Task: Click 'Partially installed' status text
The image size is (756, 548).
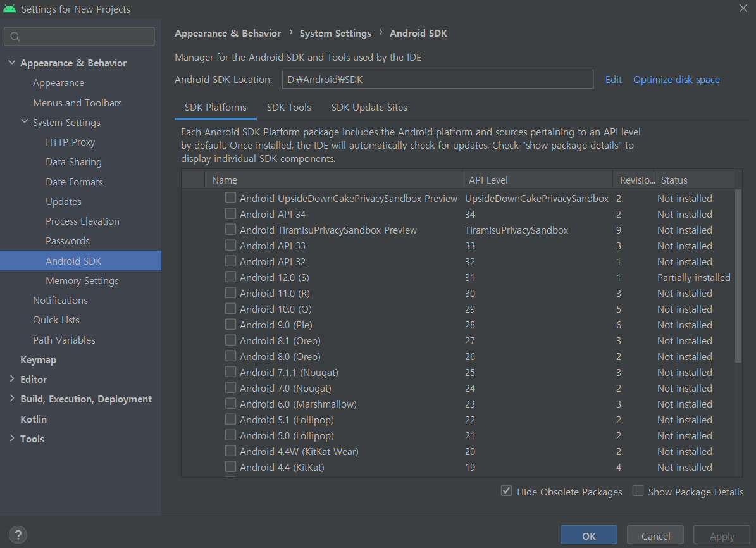Action: click(x=694, y=277)
